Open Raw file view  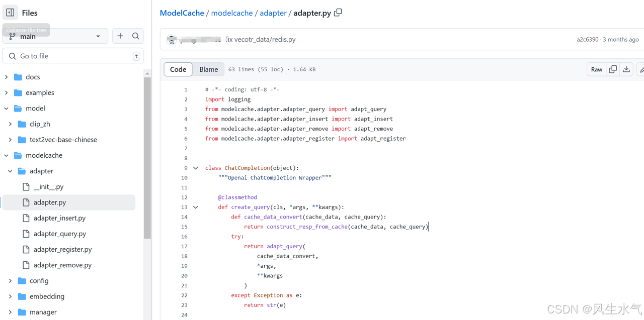tap(597, 69)
